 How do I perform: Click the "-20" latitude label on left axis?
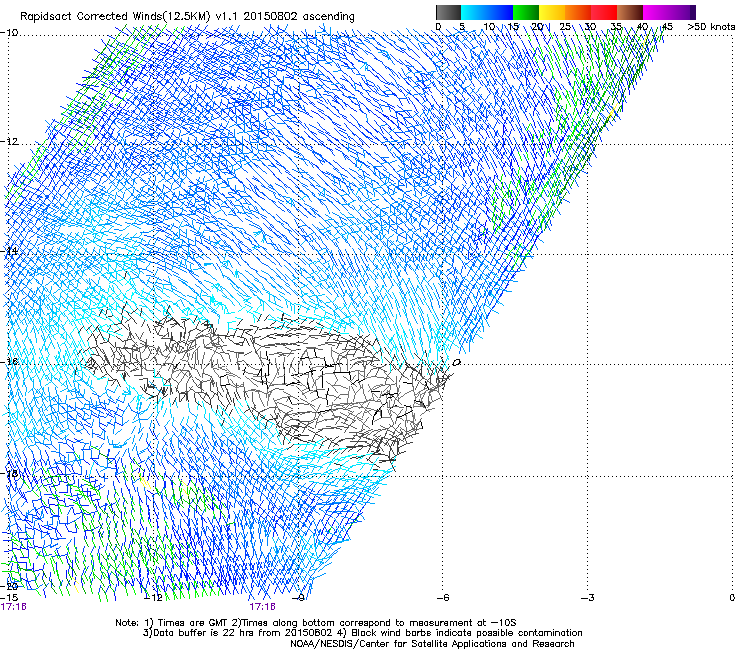click(x=9, y=586)
